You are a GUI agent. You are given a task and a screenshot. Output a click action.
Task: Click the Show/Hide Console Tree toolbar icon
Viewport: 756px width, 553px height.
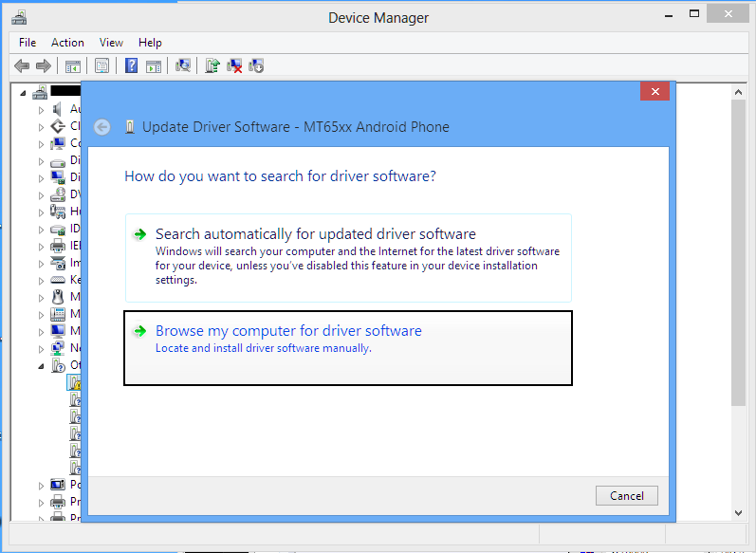click(x=72, y=65)
